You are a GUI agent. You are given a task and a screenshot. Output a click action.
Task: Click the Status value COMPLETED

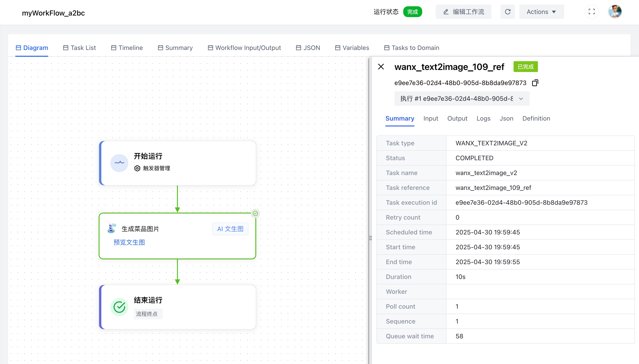[474, 158]
